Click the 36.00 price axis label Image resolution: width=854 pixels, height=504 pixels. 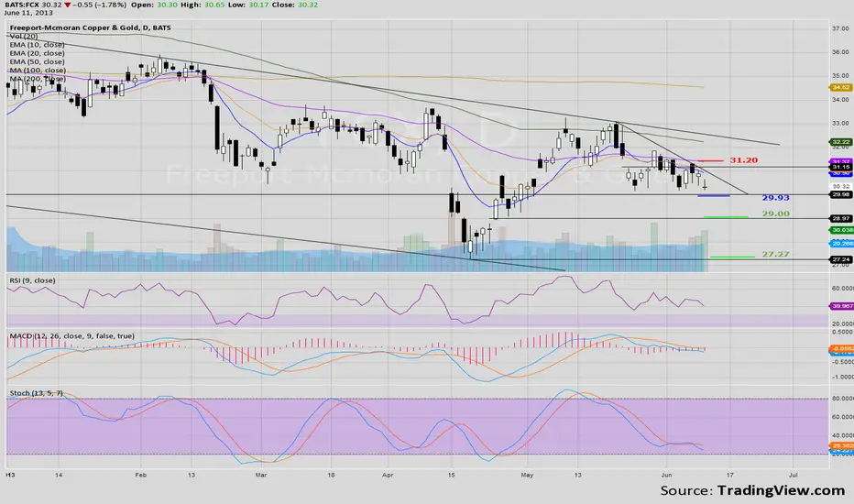point(840,52)
